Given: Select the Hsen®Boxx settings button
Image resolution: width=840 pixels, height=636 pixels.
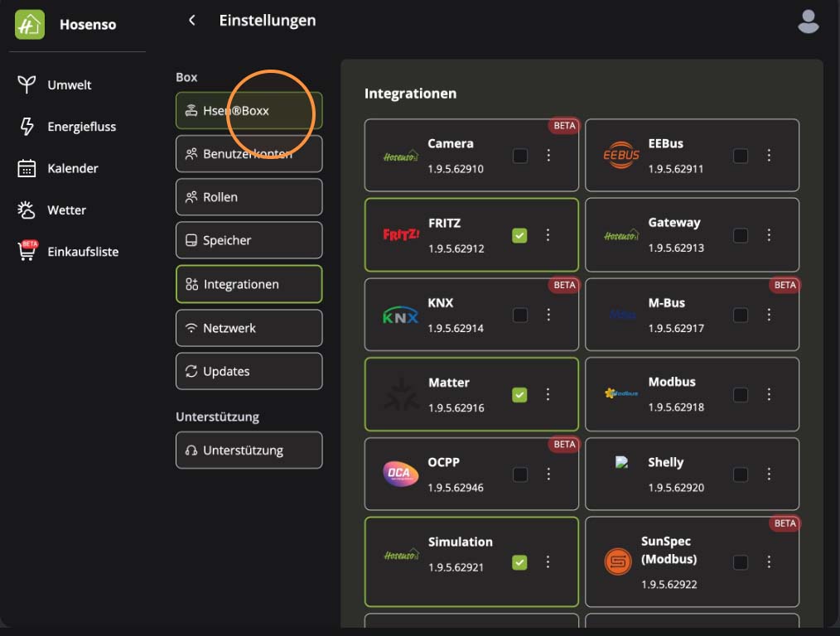Looking at the screenshot, I should click(249, 111).
